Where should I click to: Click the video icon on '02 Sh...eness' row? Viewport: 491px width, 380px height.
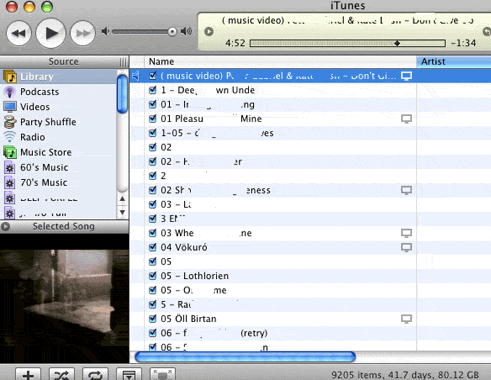(x=406, y=190)
